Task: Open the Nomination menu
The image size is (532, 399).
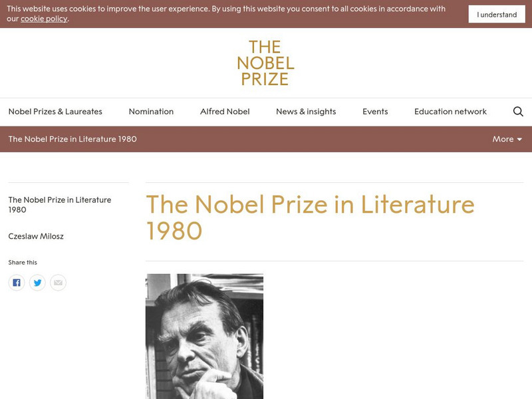Action: click(151, 112)
